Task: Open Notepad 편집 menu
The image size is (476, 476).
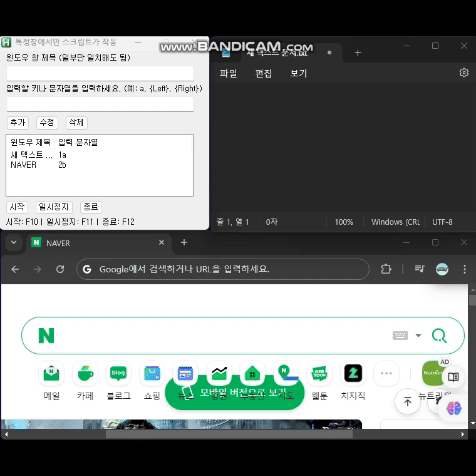Action: [263, 73]
